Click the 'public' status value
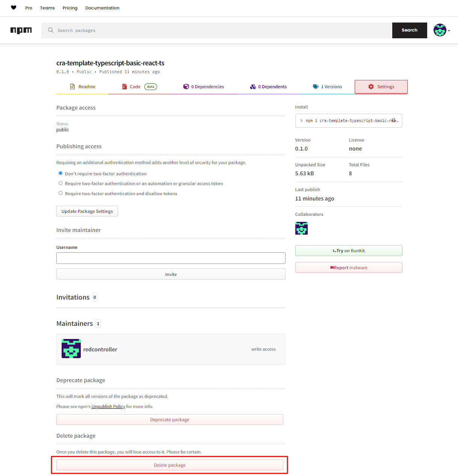The image size is (458, 476). tap(63, 130)
